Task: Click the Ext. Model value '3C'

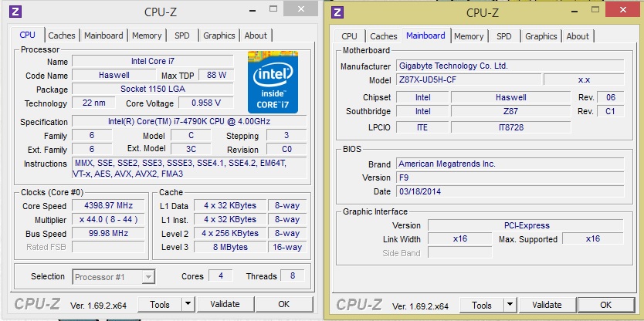Action: 191,149
